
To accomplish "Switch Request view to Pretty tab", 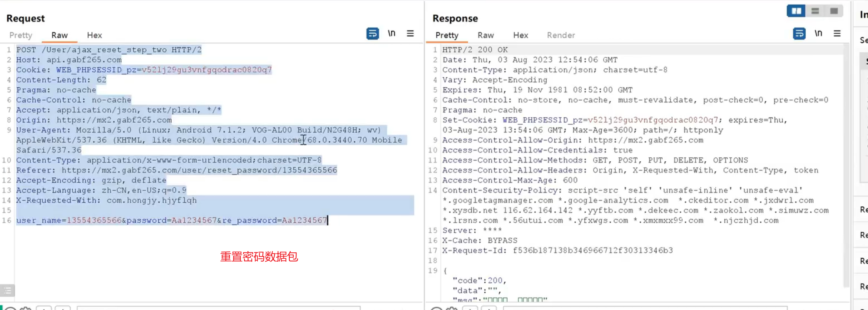I will [21, 35].
